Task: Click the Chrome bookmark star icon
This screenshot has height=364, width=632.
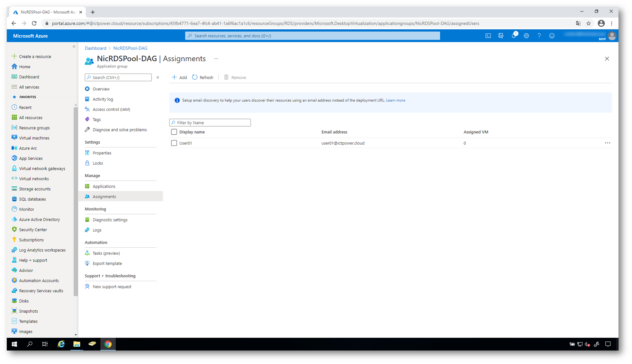Action: pyautogui.click(x=588, y=23)
